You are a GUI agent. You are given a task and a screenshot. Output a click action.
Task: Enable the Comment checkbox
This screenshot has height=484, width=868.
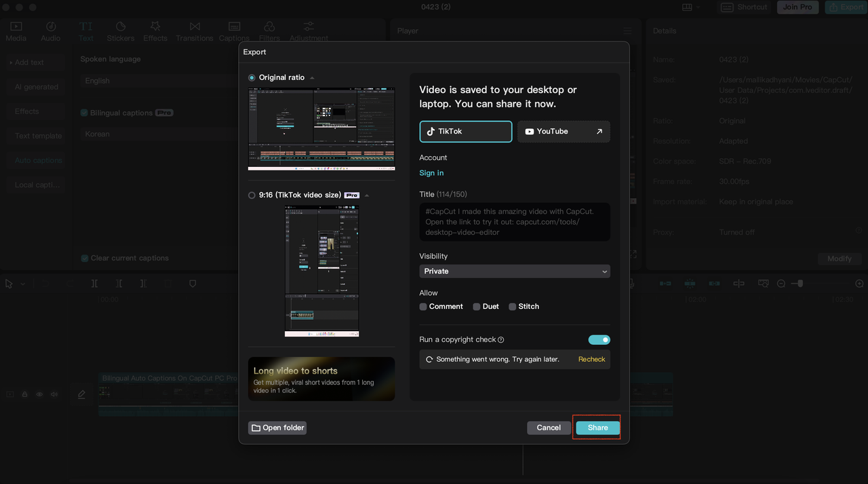coord(423,307)
